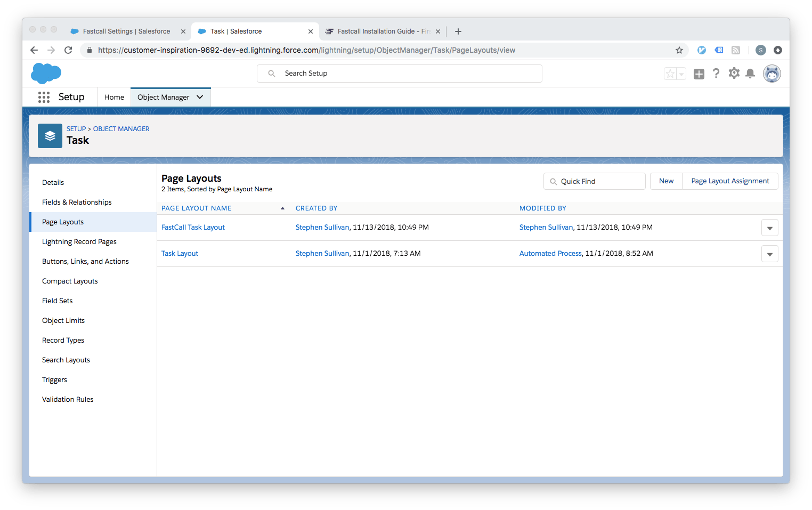The width and height of the screenshot is (812, 510).
Task: Open the user avatar profile menu
Action: [x=772, y=74]
